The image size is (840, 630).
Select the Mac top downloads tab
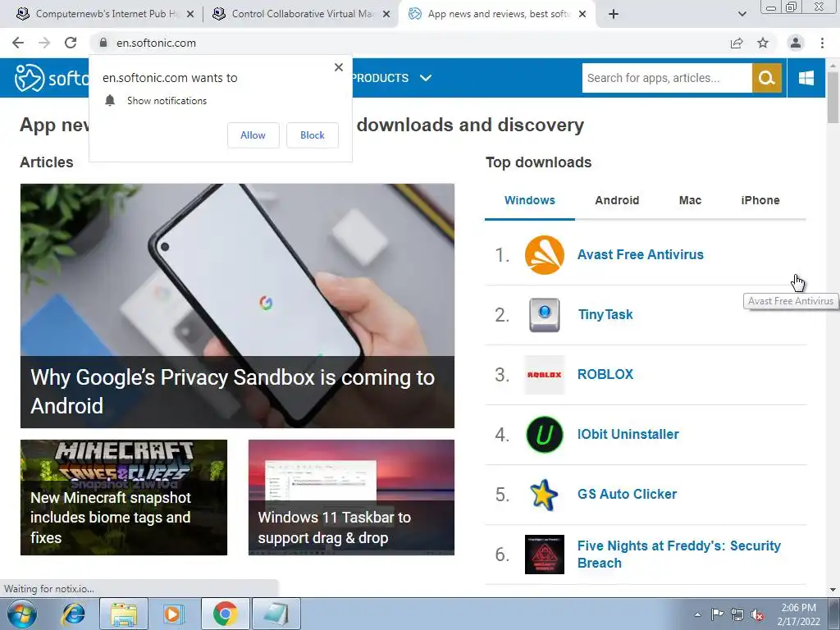(x=690, y=200)
